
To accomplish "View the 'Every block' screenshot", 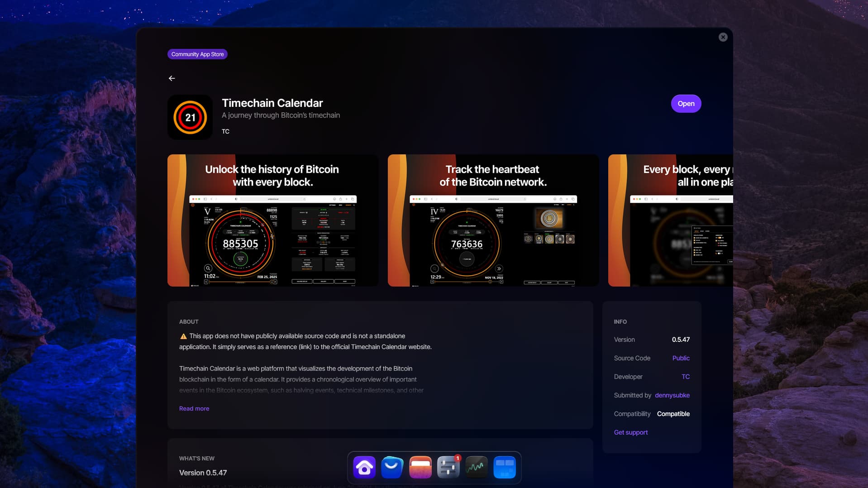I will click(670, 220).
